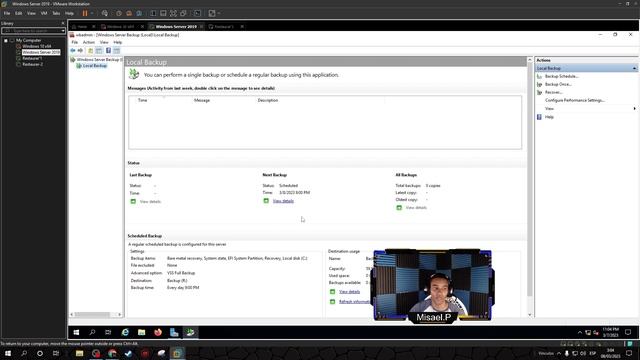Image resolution: width=640 pixels, height=360 pixels.
Task: Click Windows Server Backup icon in guest taskbar
Action: [x=190, y=332]
